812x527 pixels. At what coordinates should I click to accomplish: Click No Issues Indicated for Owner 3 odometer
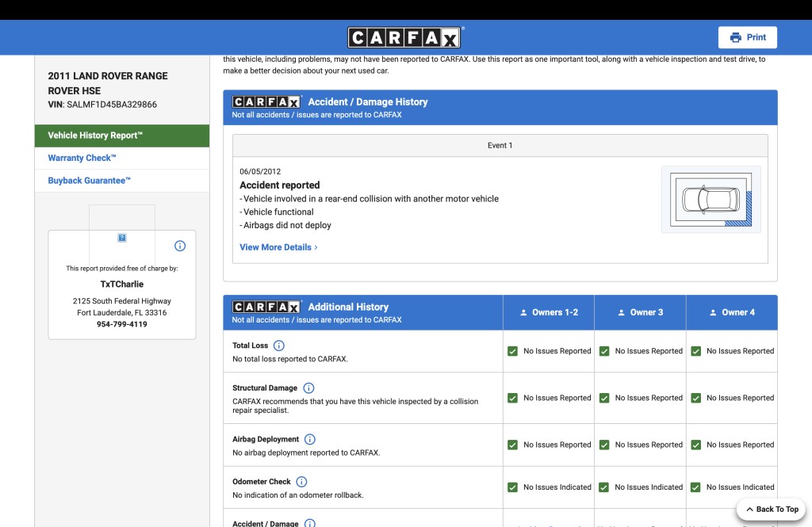pyautogui.click(x=649, y=487)
